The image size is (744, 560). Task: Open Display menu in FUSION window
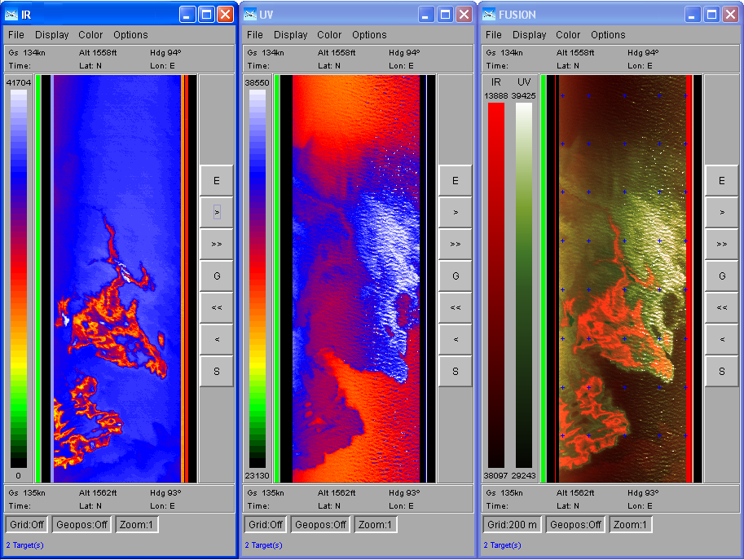(x=529, y=35)
